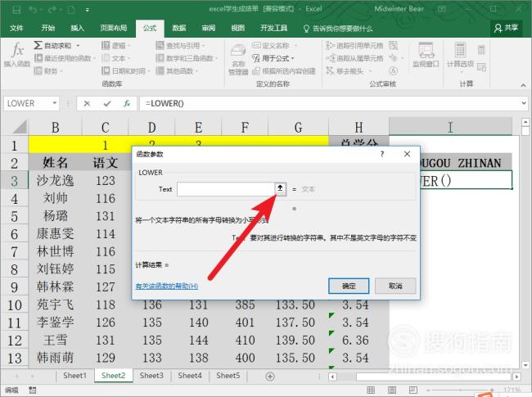Click inside the Text argument input field

pyautogui.click(x=226, y=189)
